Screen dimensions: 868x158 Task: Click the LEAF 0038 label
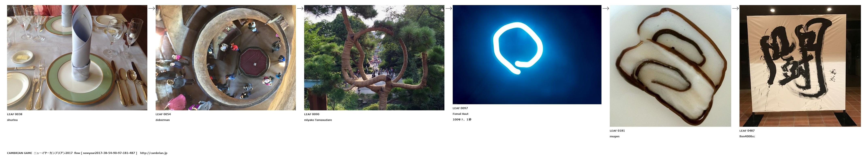(x=15, y=114)
